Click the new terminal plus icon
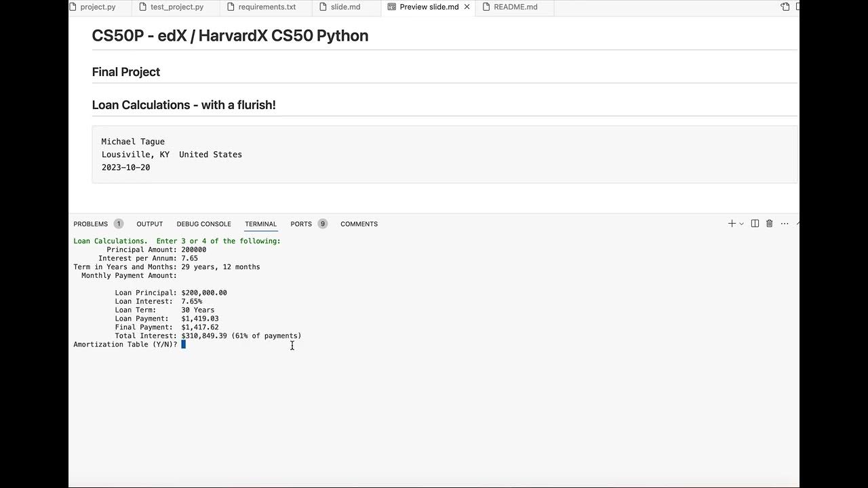 tap(732, 224)
